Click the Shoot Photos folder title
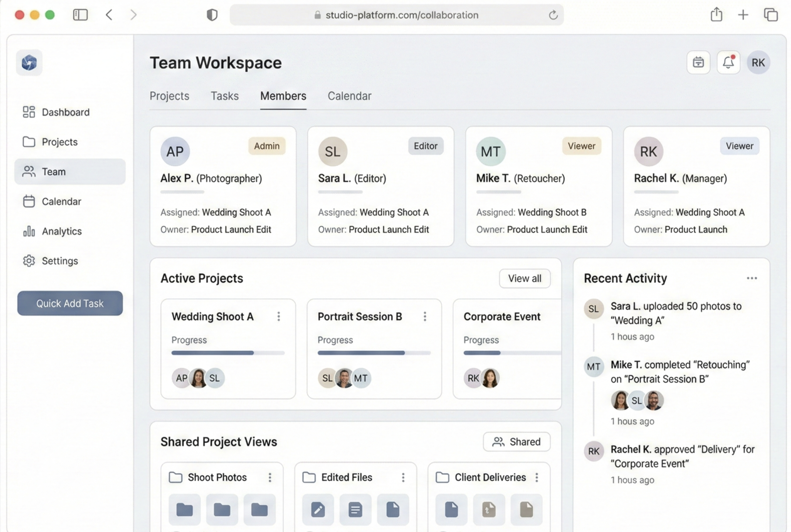This screenshot has width=791, height=532. point(217,477)
